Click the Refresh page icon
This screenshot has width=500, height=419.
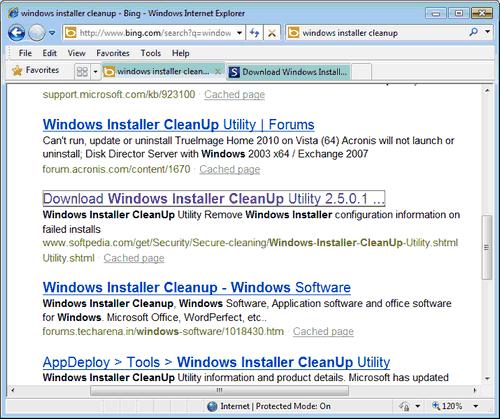pyautogui.click(x=255, y=33)
